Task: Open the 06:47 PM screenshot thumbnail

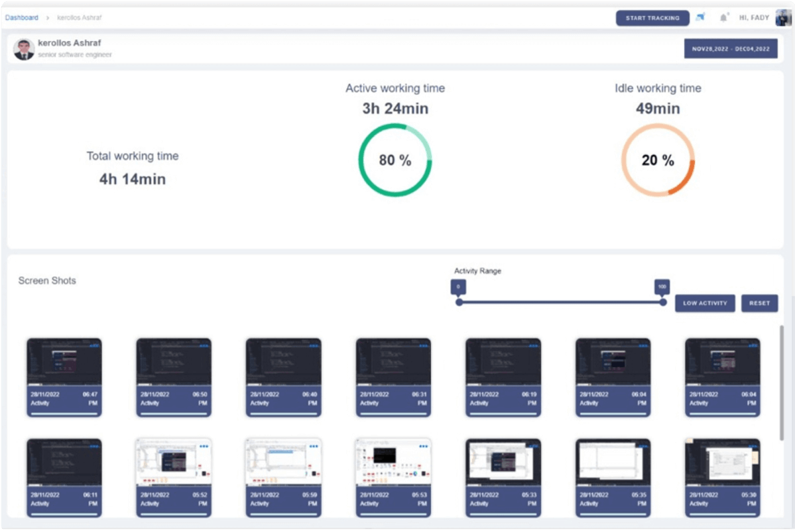Action: pos(64,362)
